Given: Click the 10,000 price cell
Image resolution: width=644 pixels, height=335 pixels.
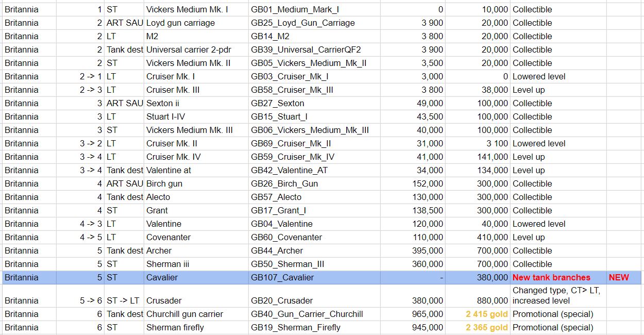Looking at the screenshot, I should click(478, 9).
